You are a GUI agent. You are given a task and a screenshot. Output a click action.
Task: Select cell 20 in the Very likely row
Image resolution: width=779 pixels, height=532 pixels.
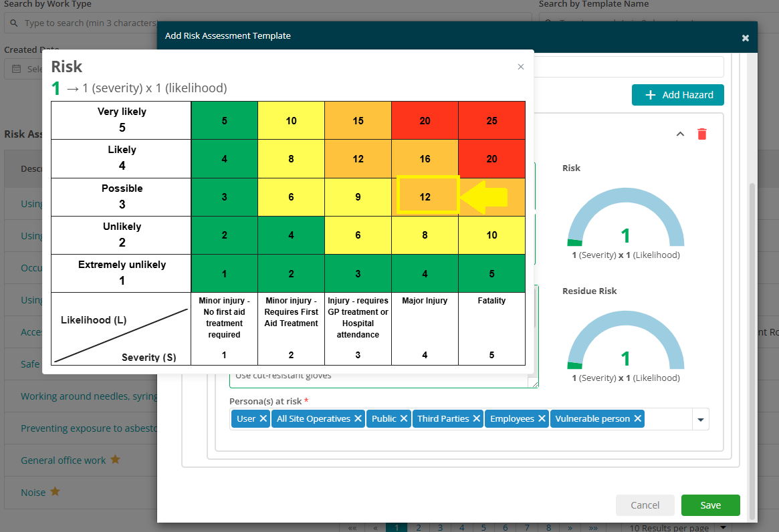[425, 121]
